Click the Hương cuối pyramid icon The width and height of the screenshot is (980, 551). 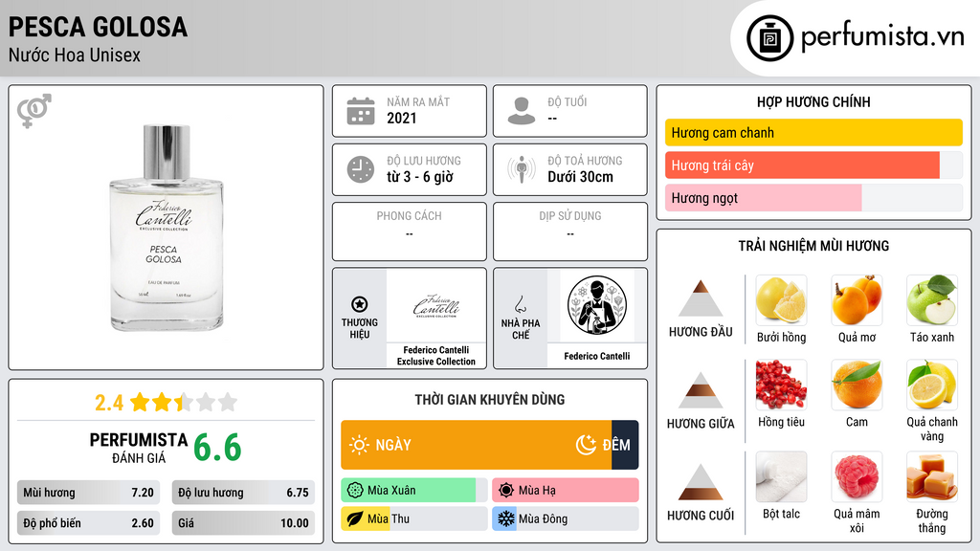coord(701,482)
